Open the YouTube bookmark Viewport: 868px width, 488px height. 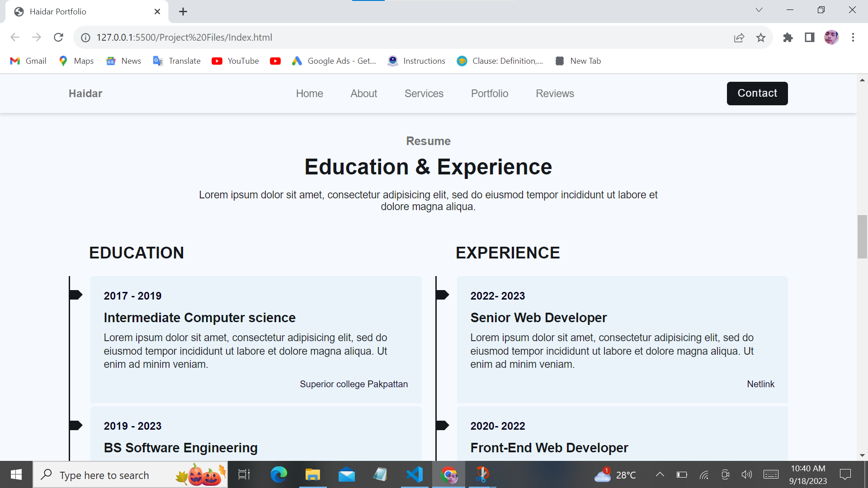pos(235,61)
